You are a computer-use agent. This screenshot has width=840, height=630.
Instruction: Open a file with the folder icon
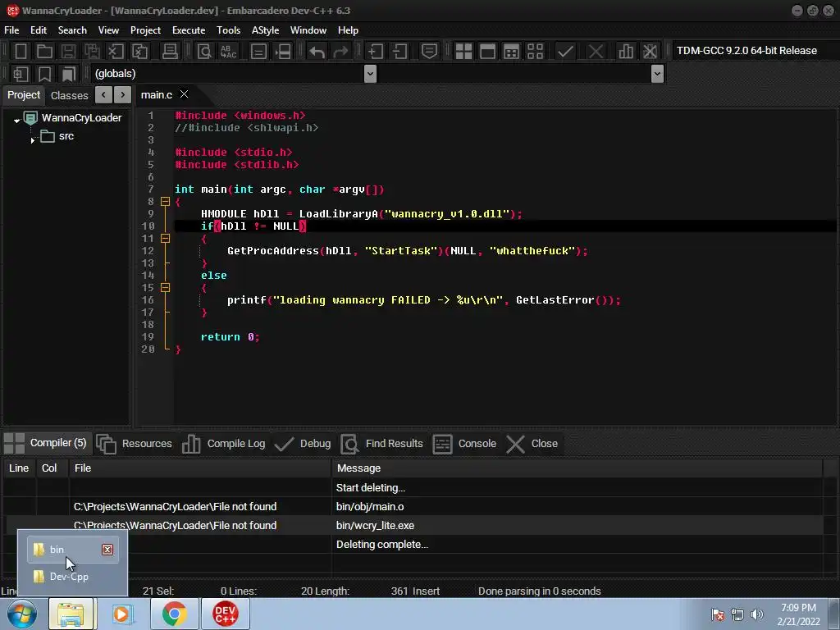(x=44, y=51)
